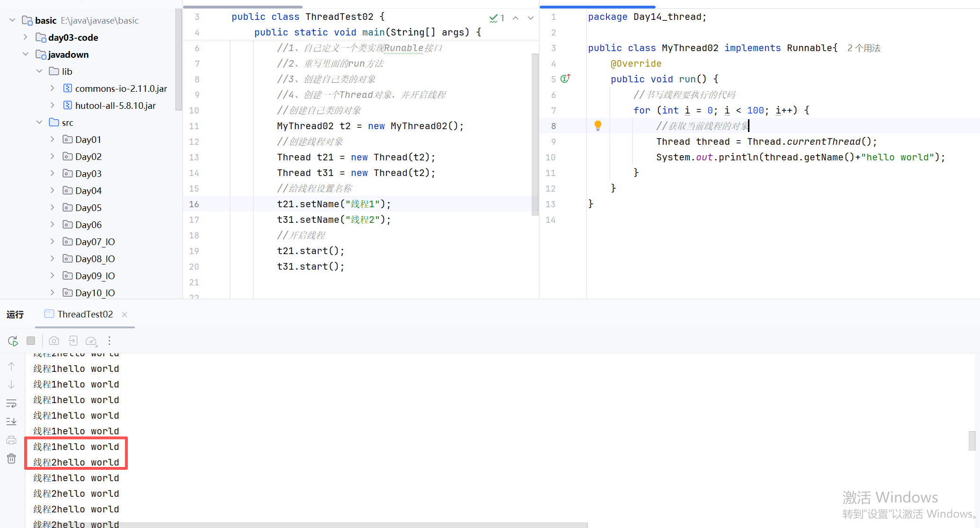Image resolution: width=980 pixels, height=528 pixels.
Task: Select Day05 package in project tree
Action: pos(89,208)
